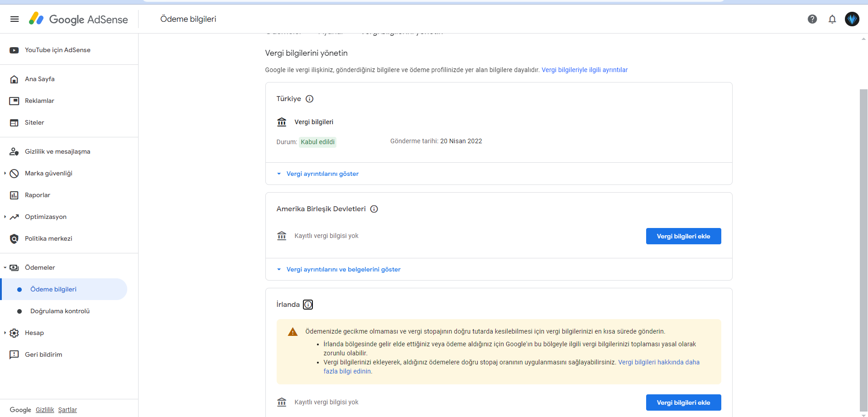The height and width of the screenshot is (417, 868).
Task: Click the bank icon beside Vergi bilgileri
Action: (282, 122)
